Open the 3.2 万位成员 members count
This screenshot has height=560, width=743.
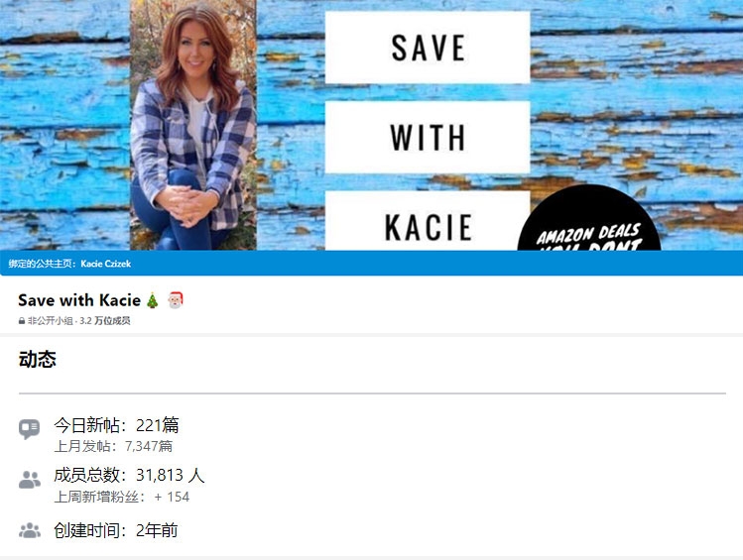[105, 321]
